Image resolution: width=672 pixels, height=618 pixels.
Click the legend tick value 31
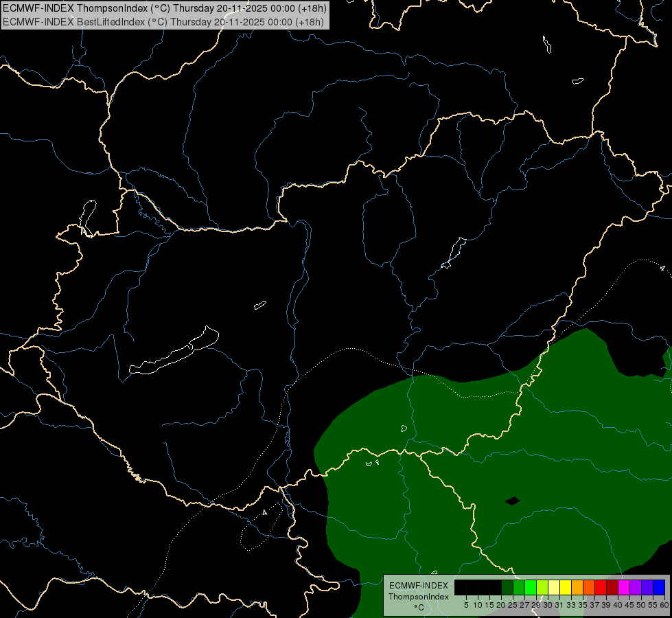[x=559, y=605]
